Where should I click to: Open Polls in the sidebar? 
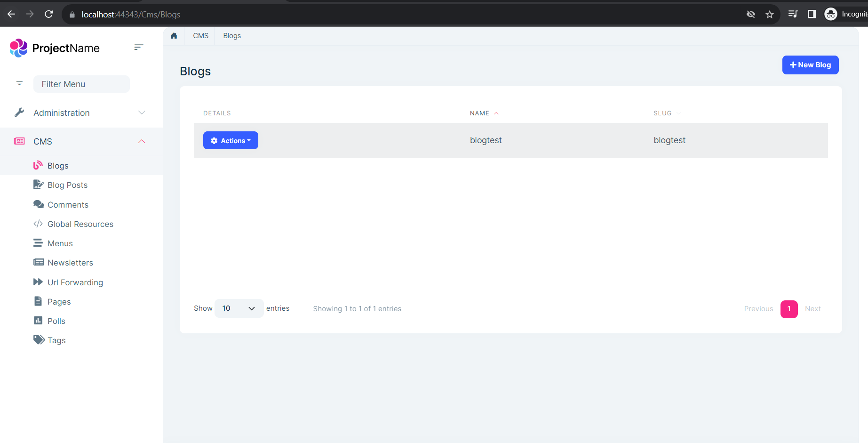tap(56, 321)
